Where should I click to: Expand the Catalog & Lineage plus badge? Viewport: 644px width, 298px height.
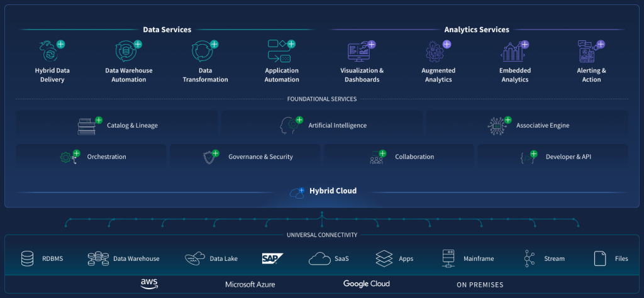(99, 119)
